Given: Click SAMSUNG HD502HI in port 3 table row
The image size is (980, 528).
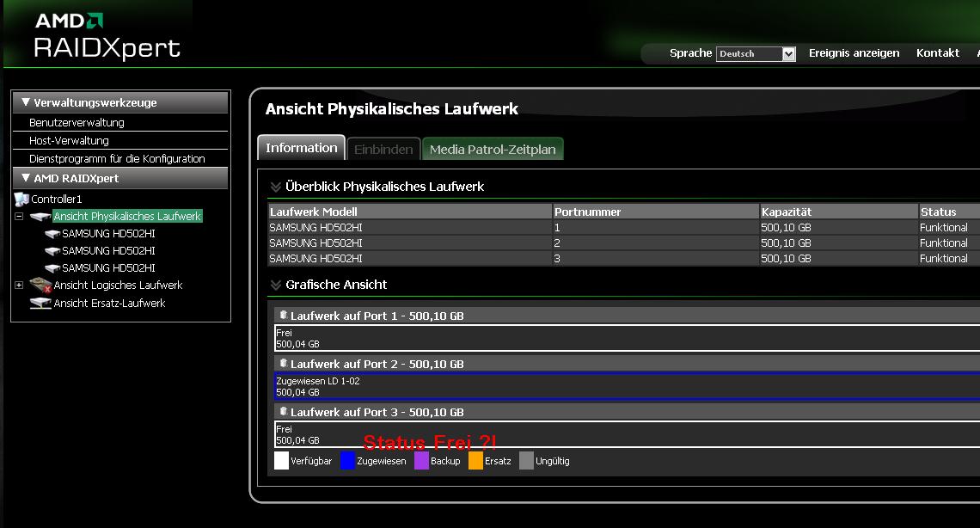Looking at the screenshot, I should (x=315, y=259).
